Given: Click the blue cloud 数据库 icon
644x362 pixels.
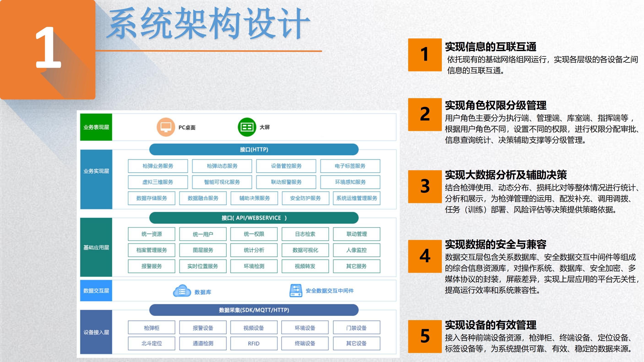Looking at the screenshot, I should (182, 291).
